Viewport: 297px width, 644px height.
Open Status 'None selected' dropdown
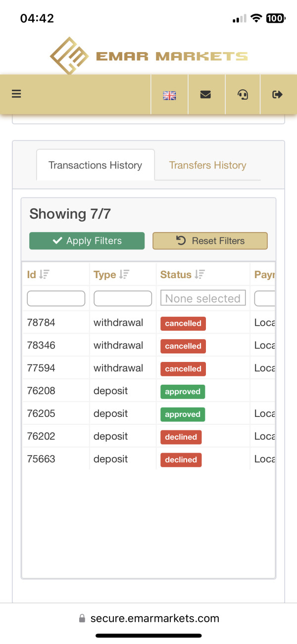point(203,298)
